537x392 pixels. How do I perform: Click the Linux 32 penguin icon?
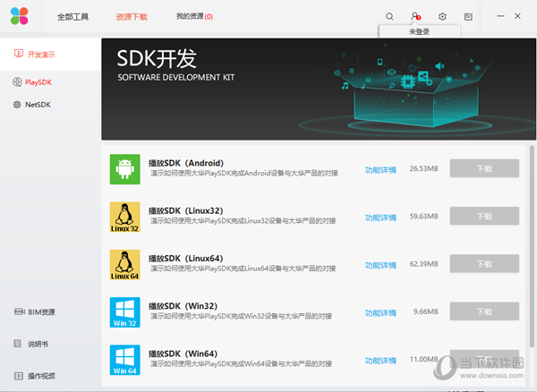(x=124, y=217)
